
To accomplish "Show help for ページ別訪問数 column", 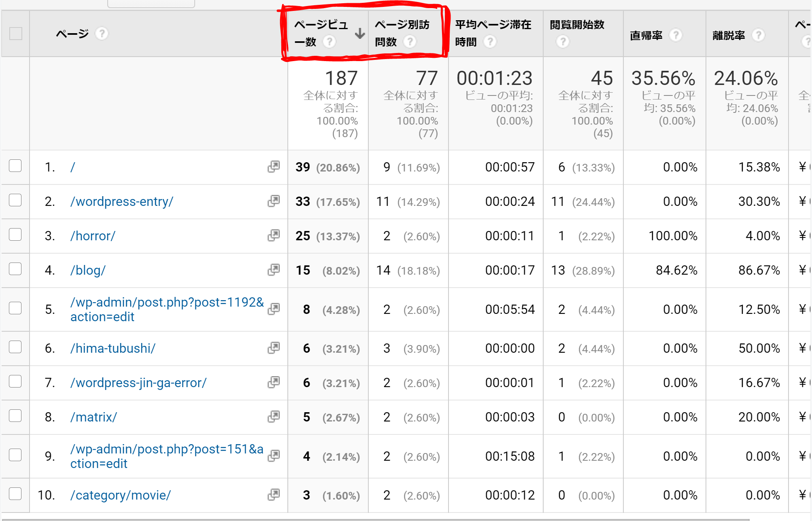I will [x=410, y=42].
